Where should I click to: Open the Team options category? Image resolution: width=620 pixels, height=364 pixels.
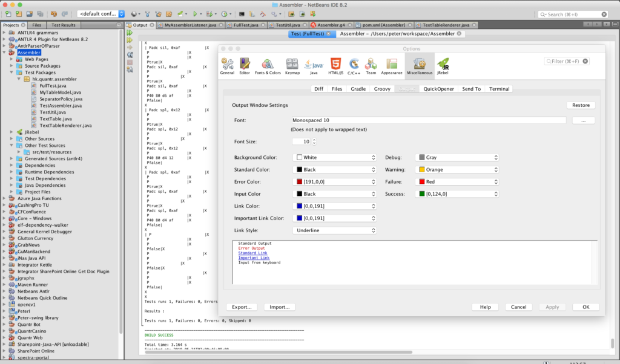point(371,66)
